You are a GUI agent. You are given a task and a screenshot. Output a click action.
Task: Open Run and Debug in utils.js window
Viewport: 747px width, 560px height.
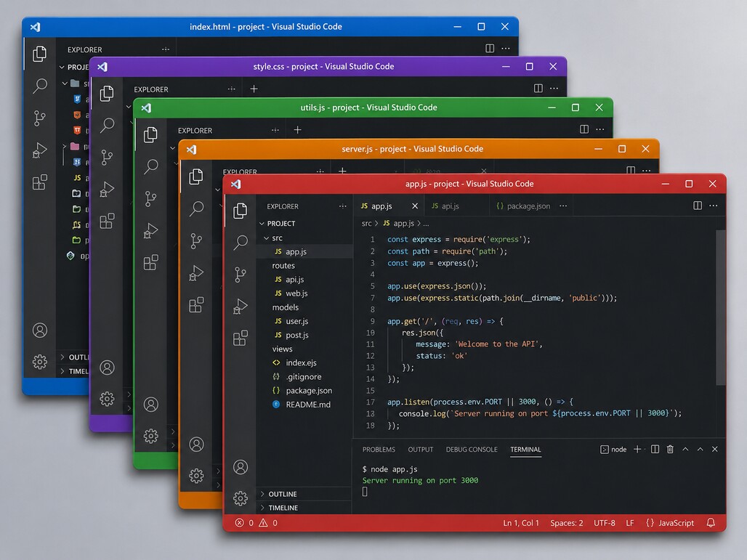150,231
